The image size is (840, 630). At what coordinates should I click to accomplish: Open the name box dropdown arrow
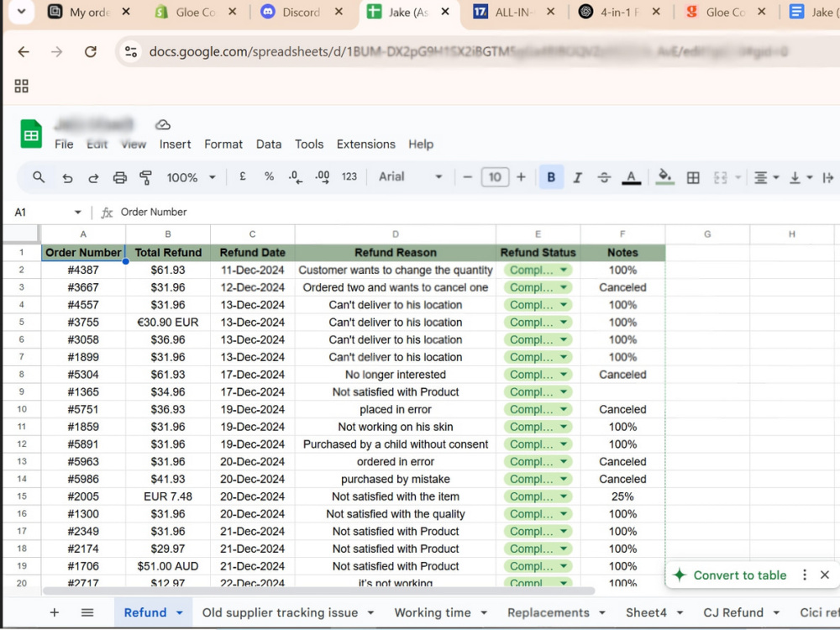tap(77, 213)
